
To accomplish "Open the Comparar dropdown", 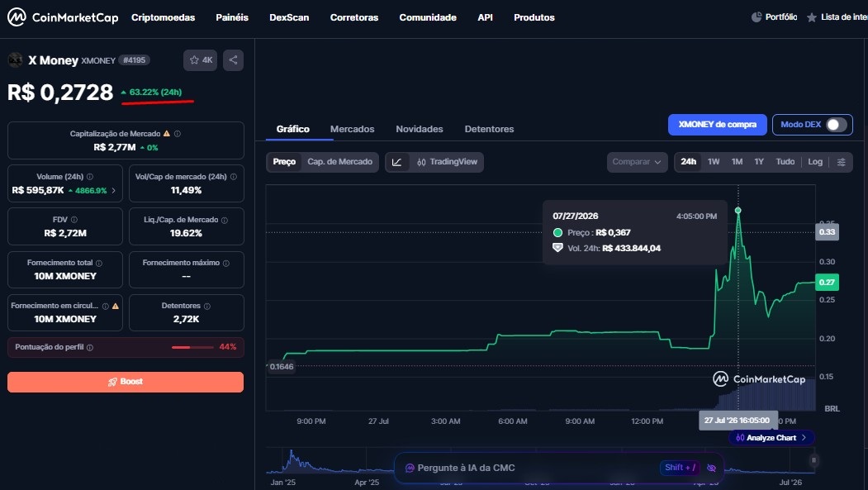I will 637,162.
